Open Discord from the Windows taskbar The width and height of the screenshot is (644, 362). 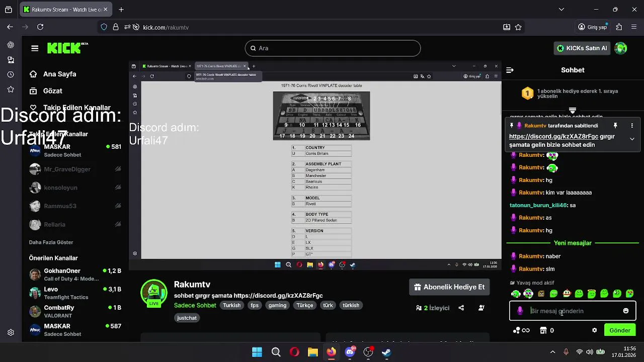coord(350,352)
